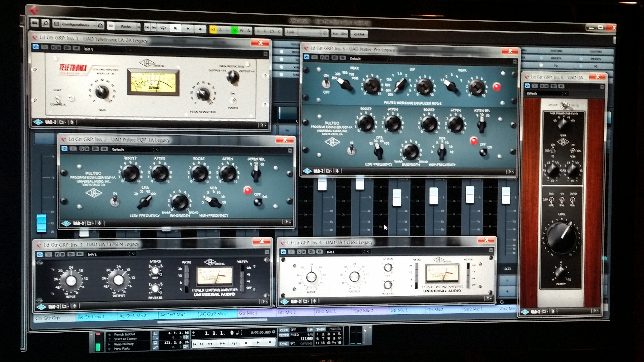Click the Record button in mixer toolbar
Screen dimensions: 644x362
point(200,29)
